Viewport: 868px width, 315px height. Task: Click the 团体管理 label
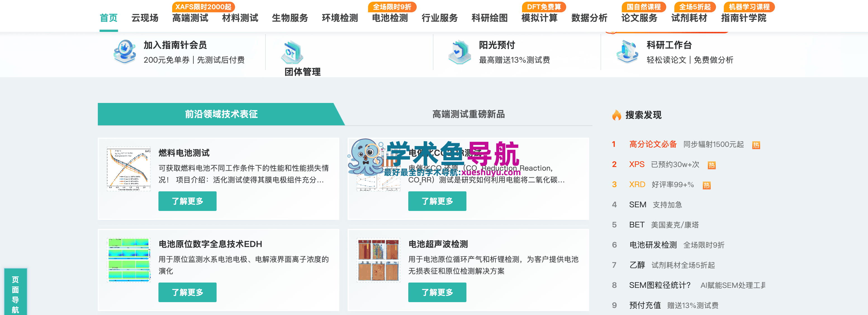pos(302,72)
